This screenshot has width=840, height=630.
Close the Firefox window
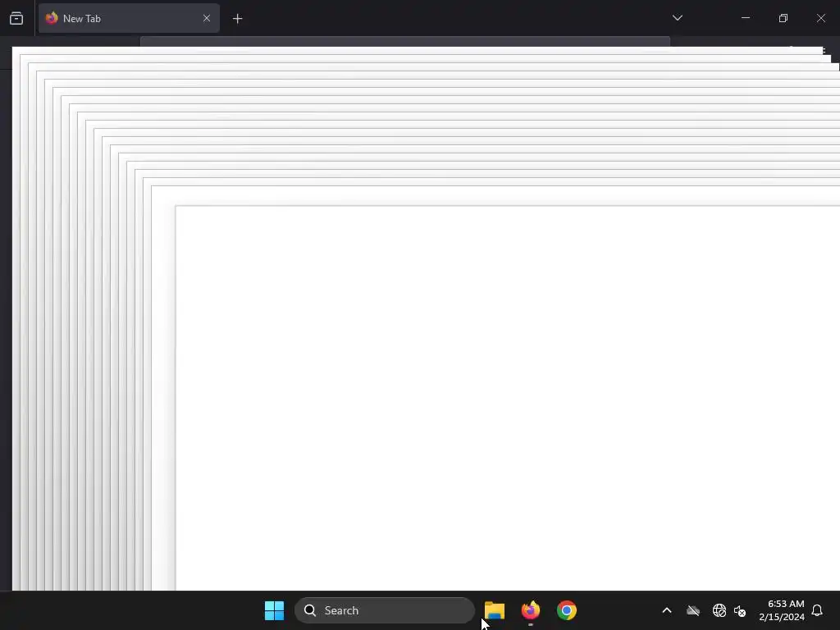coord(820,18)
